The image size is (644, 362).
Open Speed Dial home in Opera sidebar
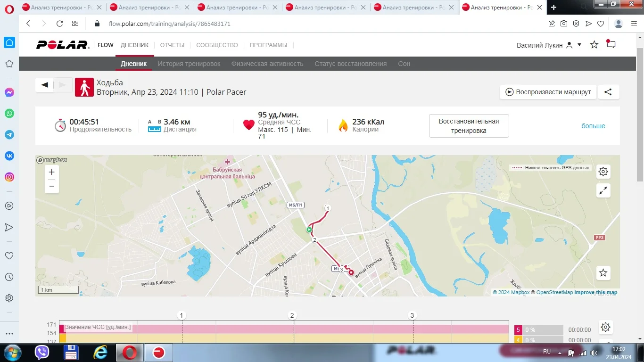[x=9, y=42]
